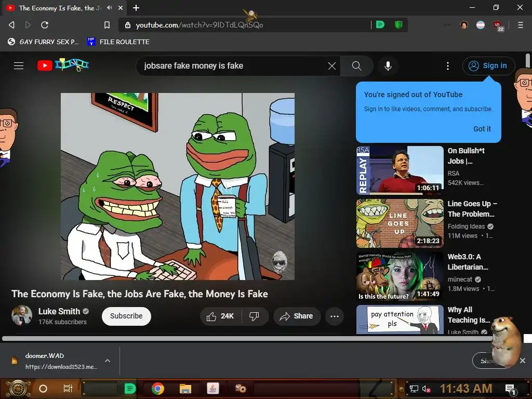Click the muted volume icon in the system tray
This screenshot has height=399, width=532.
point(426,389)
